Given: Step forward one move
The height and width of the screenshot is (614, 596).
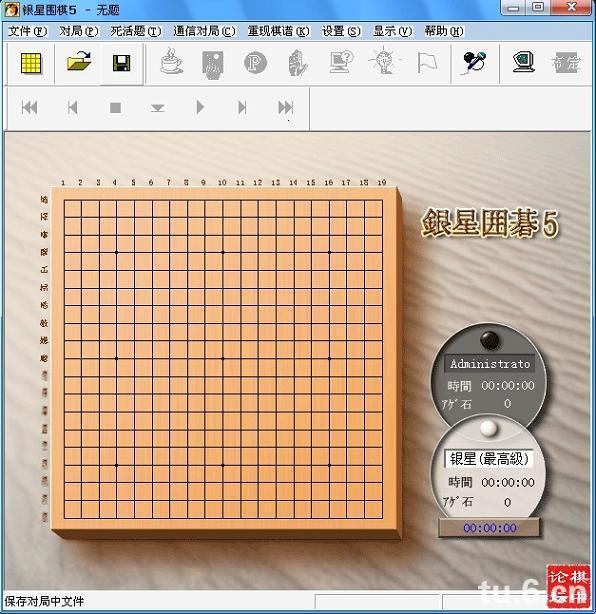Looking at the screenshot, I should tap(242, 107).
